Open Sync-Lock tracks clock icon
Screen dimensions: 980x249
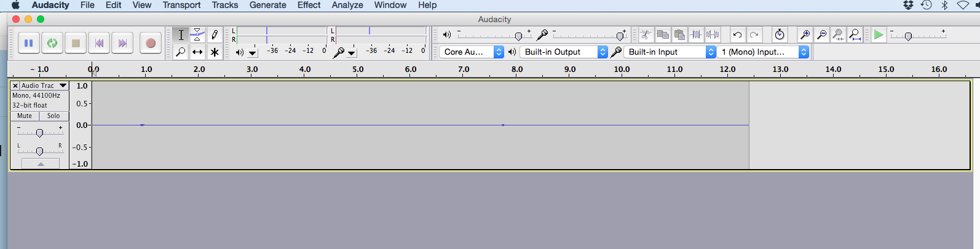click(780, 35)
